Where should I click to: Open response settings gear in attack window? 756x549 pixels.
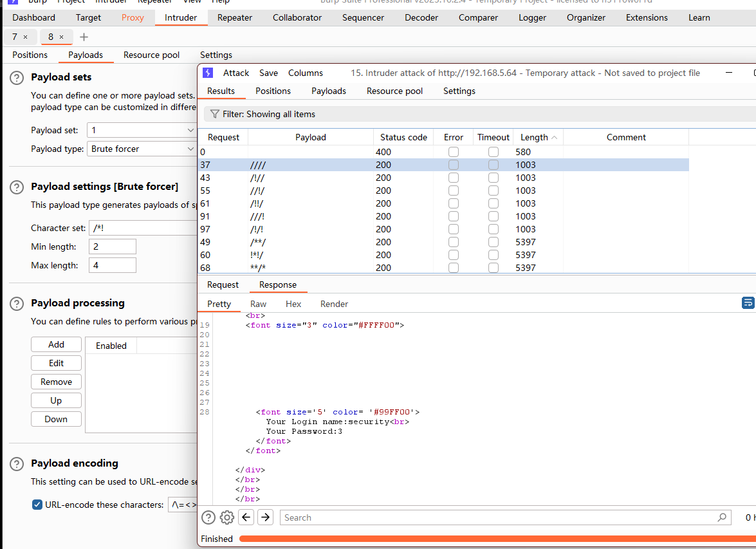226,517
